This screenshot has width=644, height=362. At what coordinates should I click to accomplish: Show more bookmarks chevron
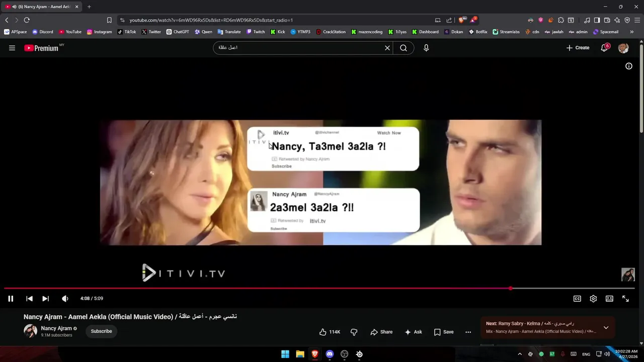click(x=632, y=32)
